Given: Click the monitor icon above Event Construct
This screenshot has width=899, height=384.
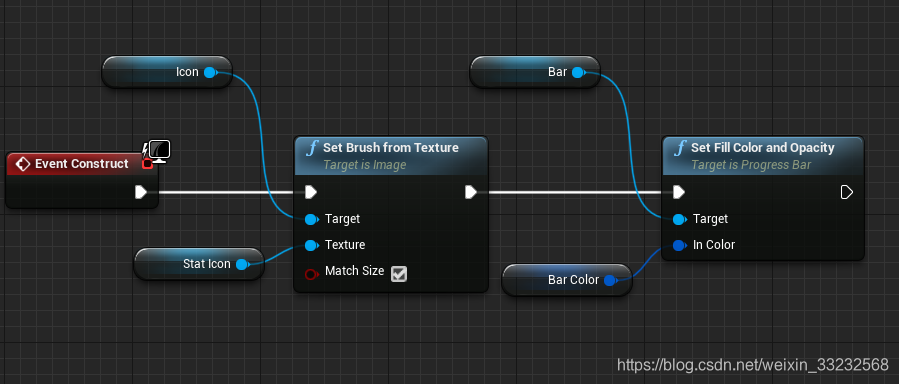Looking at the screenshot, I should [x=159, y=151].
